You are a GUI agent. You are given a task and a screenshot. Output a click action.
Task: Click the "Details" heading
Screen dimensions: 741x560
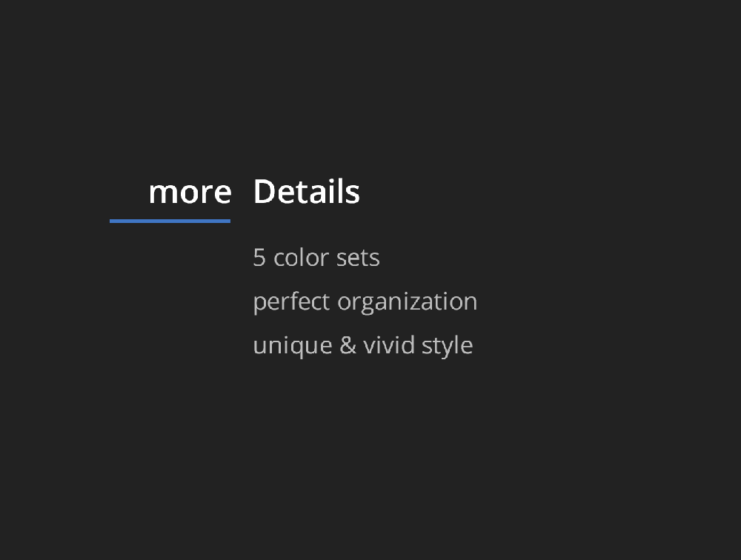coord(307,191)
